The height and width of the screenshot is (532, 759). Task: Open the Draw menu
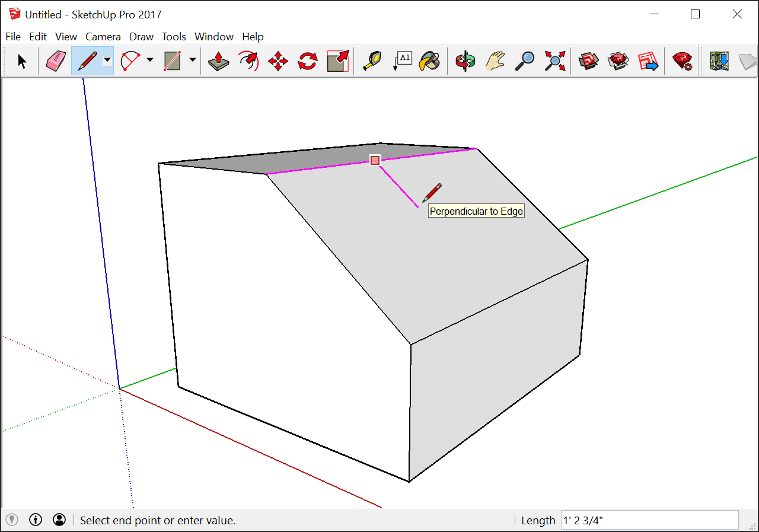pyautogui.click(x=141, y=36)
